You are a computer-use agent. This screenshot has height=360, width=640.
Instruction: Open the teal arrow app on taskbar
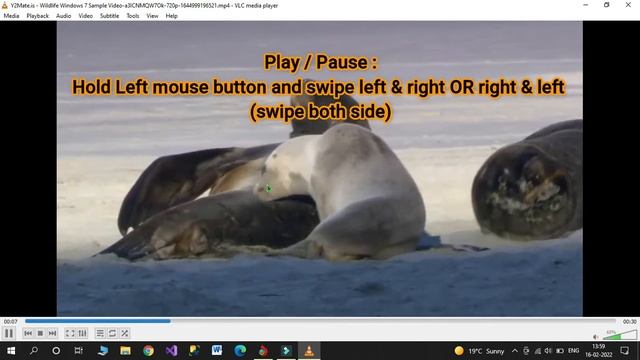point(286,351)
